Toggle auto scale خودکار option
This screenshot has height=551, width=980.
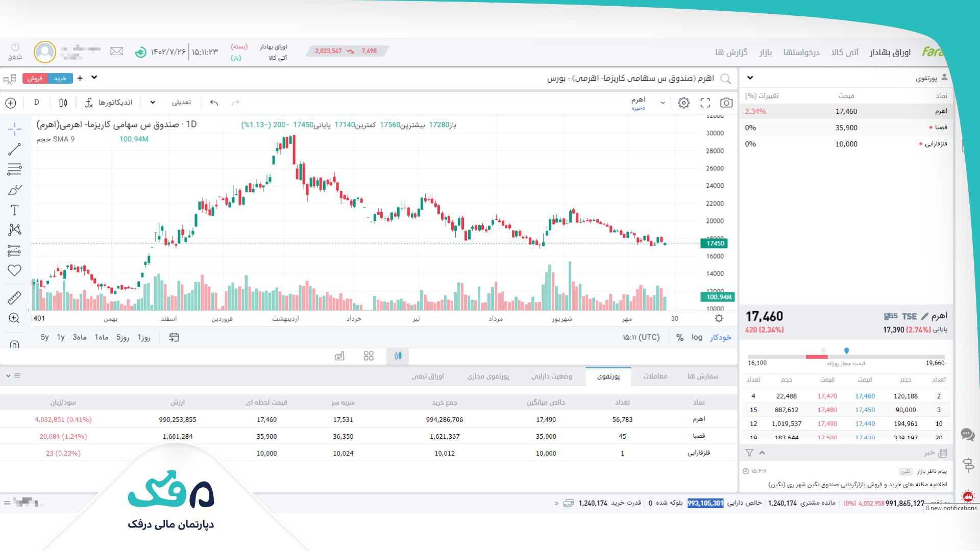(720, 337)
